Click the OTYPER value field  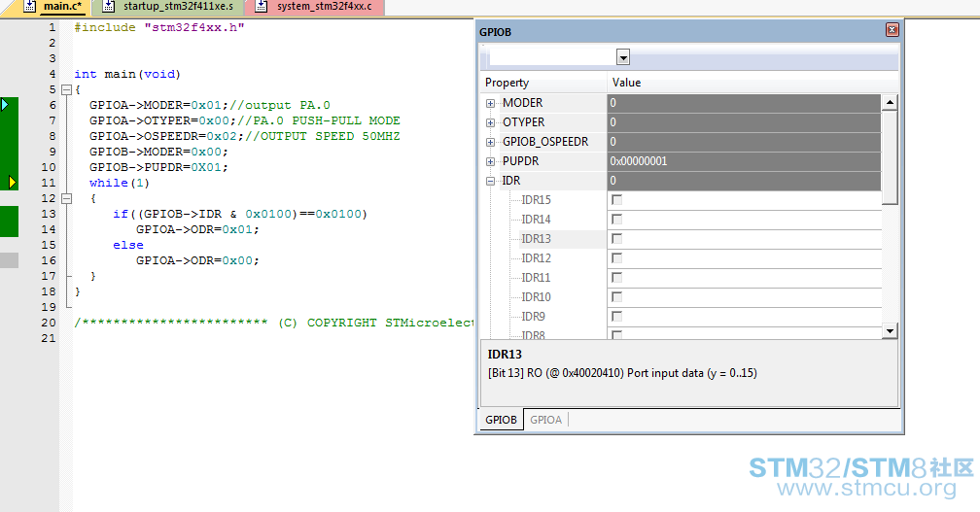pyautogui.click(x=744, y=122)
